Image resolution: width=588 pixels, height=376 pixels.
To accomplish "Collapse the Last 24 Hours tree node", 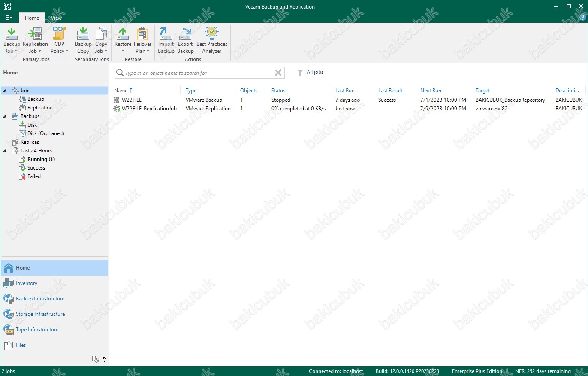I will click(4, 151).
